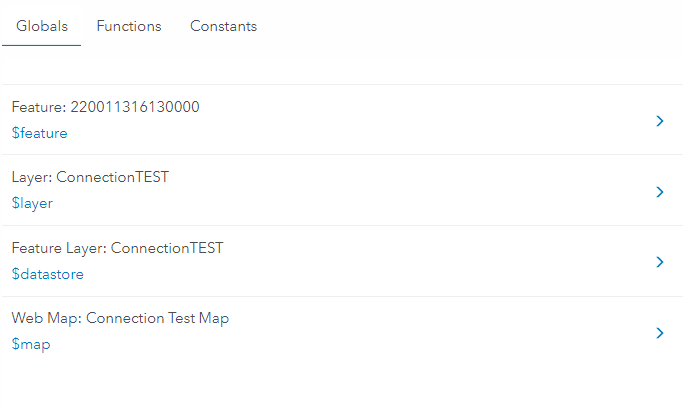Click the Feature: 220011316130000 title
Viewport: 683px width, 406px height.
(105, 107)
